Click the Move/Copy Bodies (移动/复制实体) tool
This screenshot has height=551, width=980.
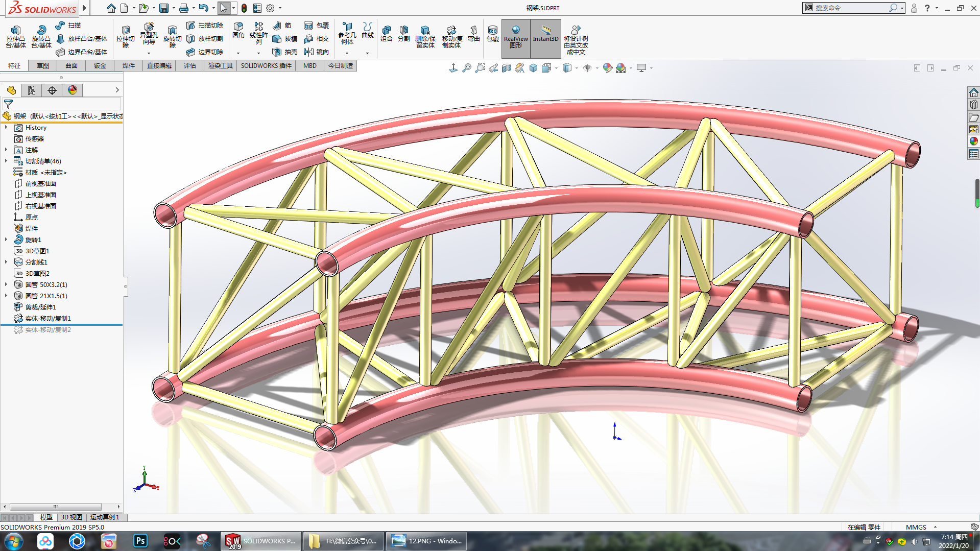click(451, 37)
